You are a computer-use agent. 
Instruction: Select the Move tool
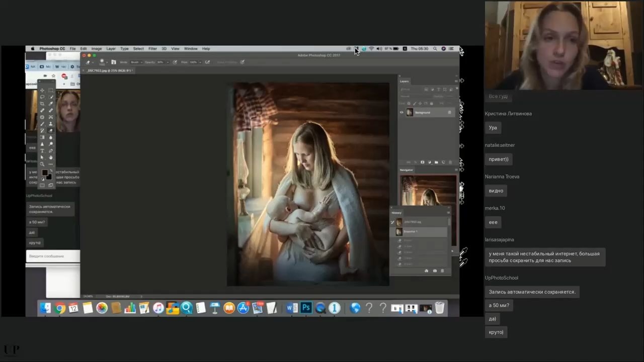click(42, 90)
